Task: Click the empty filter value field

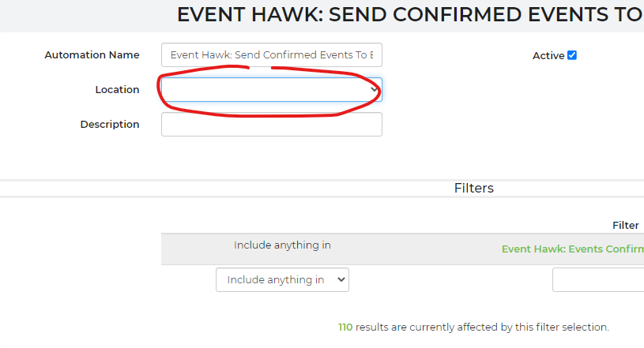Action: (597, 280)
